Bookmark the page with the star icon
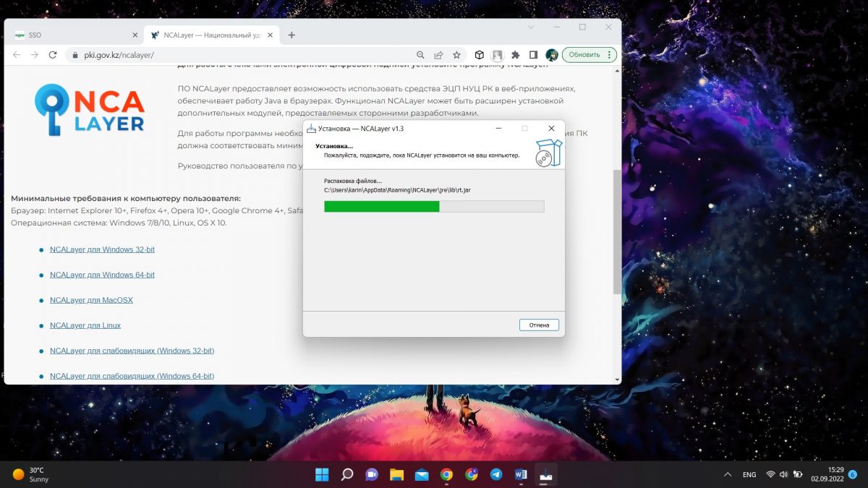Image resolution: width=868 pixels, height=488 pixels. [x=456, y=55]
